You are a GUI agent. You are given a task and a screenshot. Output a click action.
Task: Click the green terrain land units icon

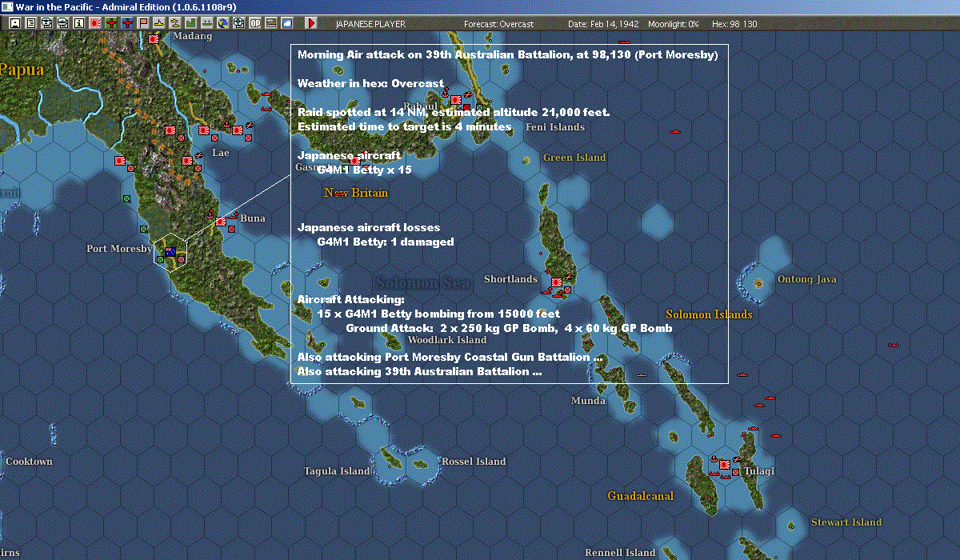(190, 23)
